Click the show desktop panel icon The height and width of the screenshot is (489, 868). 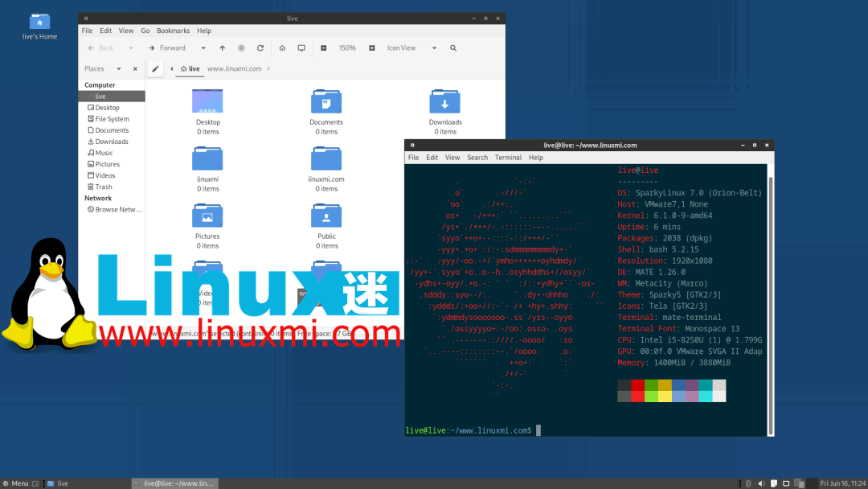pos(35,483)
